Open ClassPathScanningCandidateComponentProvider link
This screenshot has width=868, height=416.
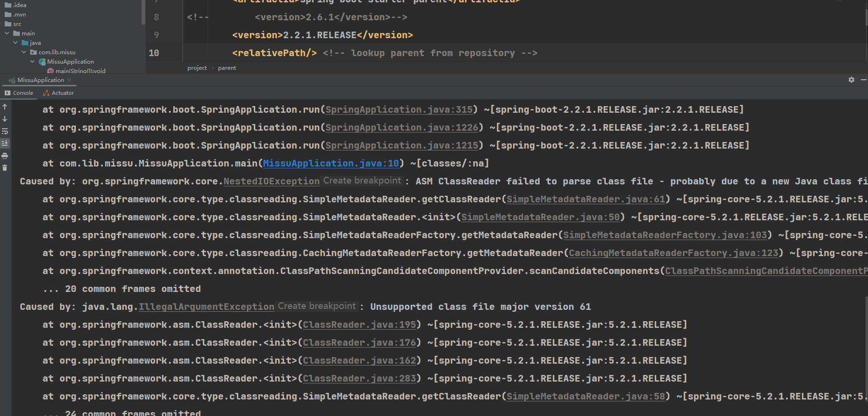click(x=766, y=271)
